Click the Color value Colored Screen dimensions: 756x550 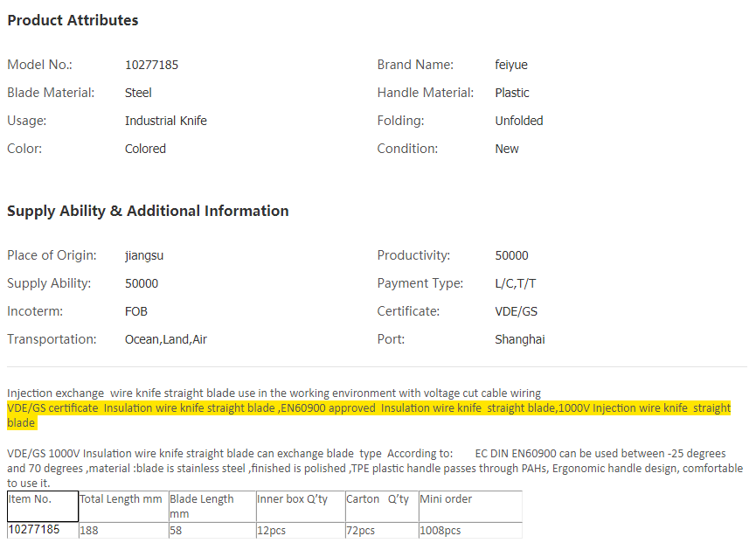145,149
